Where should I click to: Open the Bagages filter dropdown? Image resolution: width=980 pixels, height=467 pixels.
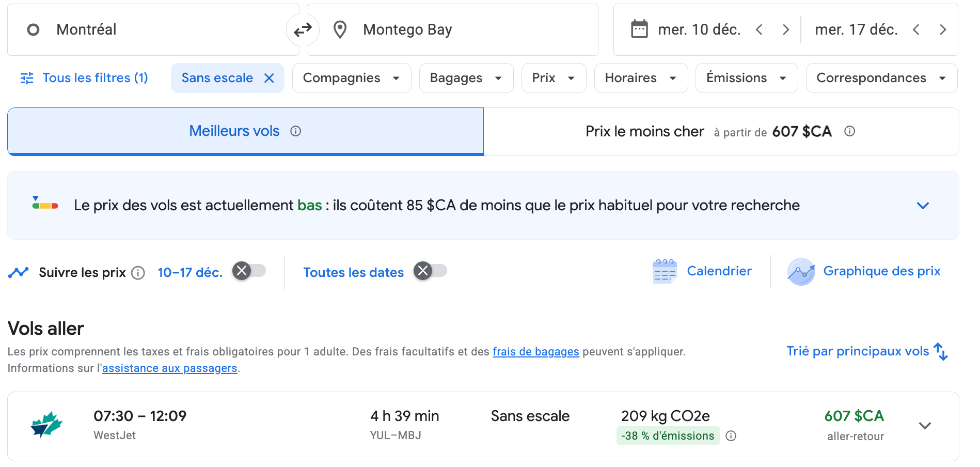466,78
